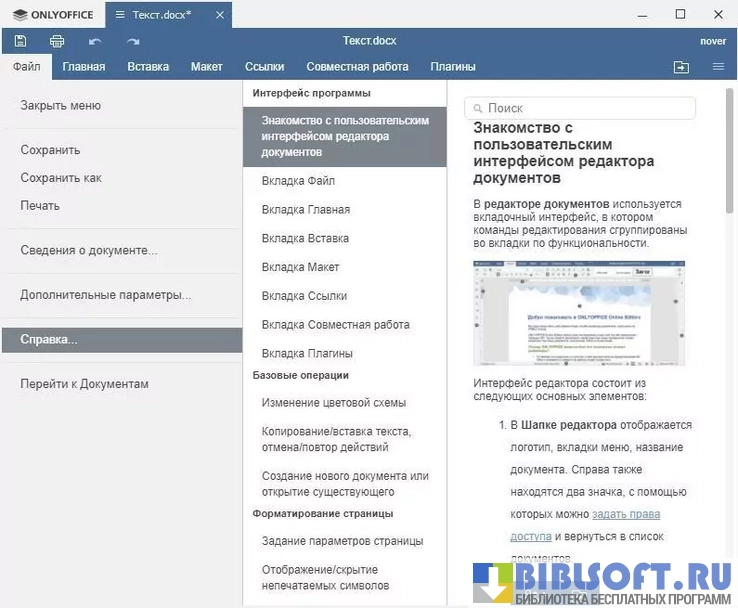Image resolution: width=738 pixels, height=608 pixels.
Task: Click the Open file location folder icon
Action: click(681, 67)
